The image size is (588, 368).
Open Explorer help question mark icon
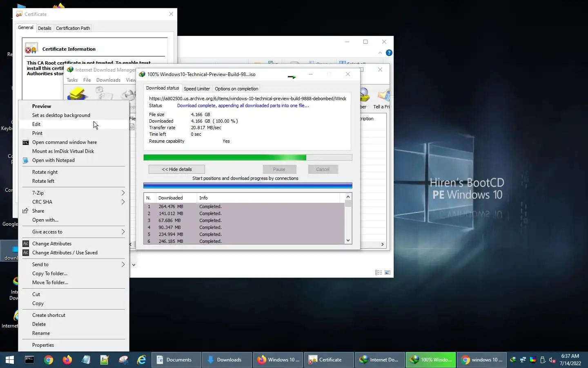pos(389,53)
